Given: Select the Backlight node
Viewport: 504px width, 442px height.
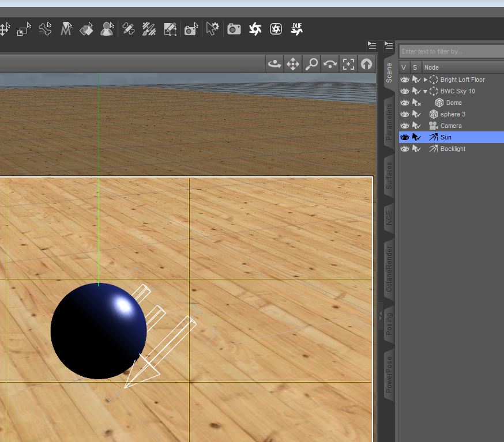Looking at the screenshot, I should [x=453, y=149].
